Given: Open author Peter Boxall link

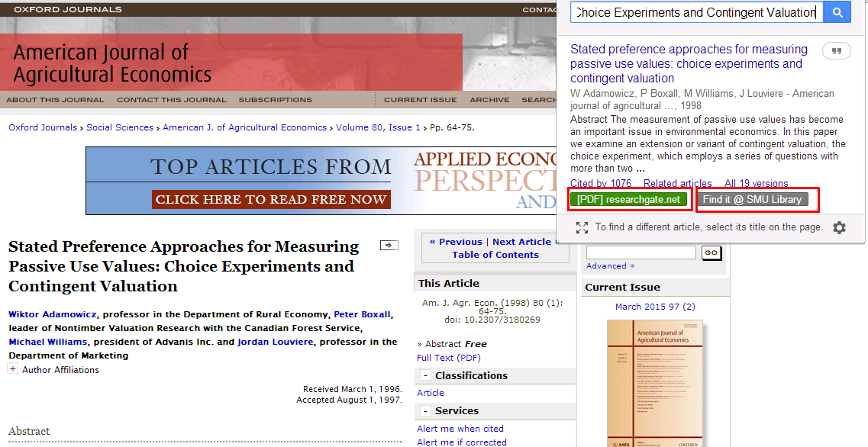Looking at the screenshot, I should click(362, 314).
